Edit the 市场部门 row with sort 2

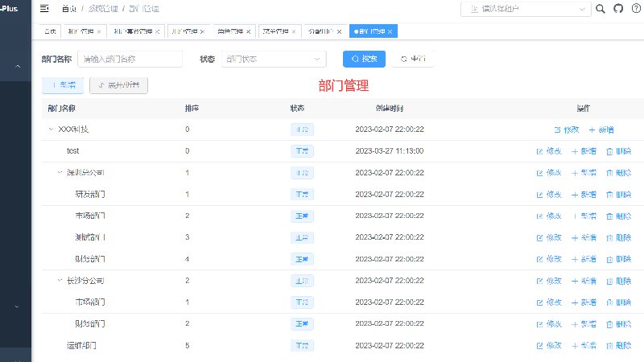point(549,216)
